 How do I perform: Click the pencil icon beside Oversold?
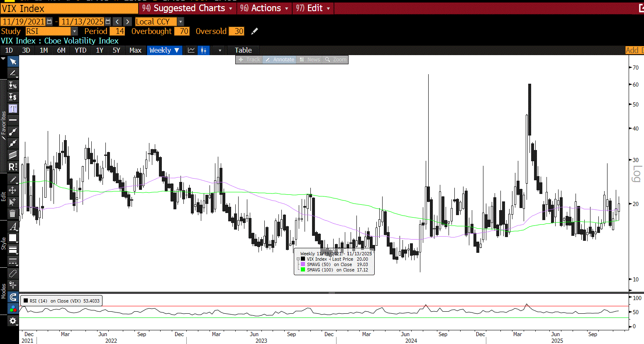click(x=255, y=31)
